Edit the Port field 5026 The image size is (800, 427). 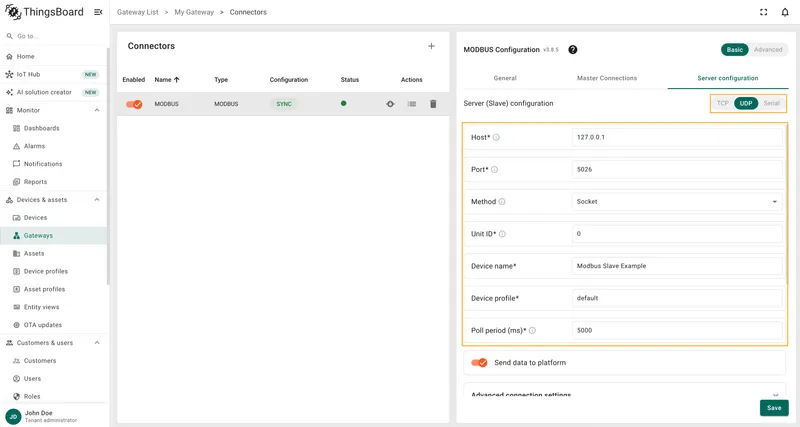click(x=677, y=169)
